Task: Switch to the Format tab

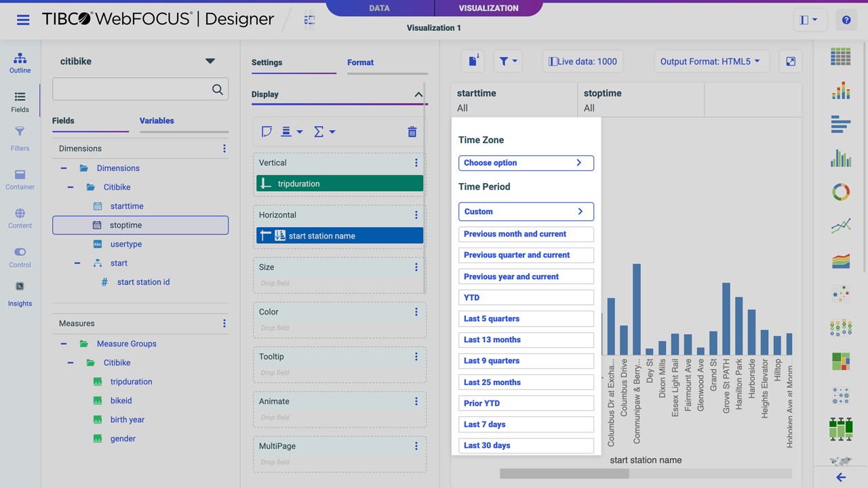Action: click(360, 62)
